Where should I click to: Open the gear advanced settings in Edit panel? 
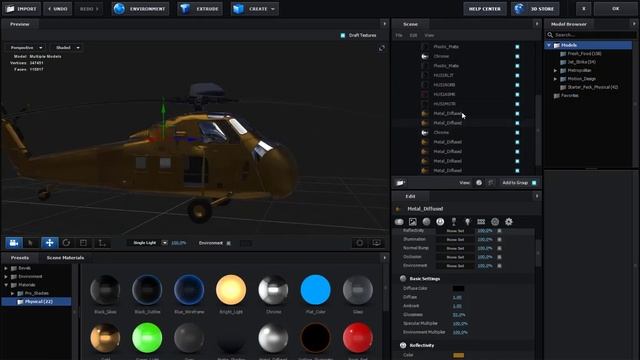tap(509, 222)
